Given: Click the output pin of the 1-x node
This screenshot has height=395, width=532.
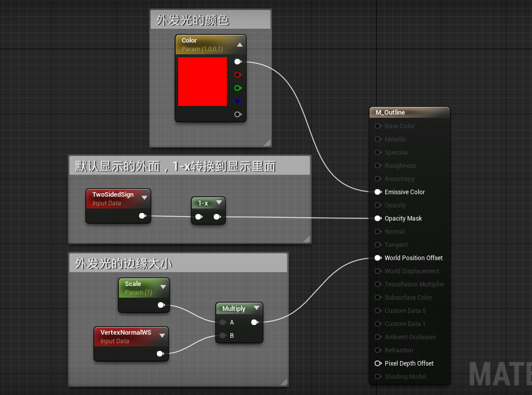Looking at the screenshot, I should tap(218, 216).
